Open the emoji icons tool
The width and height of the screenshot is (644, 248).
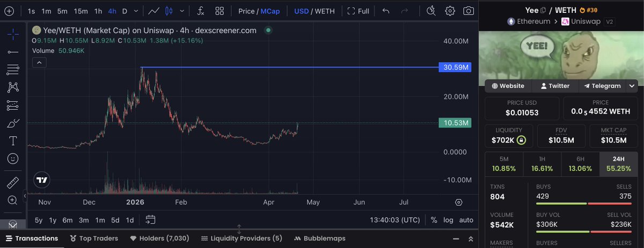point(13,159)
